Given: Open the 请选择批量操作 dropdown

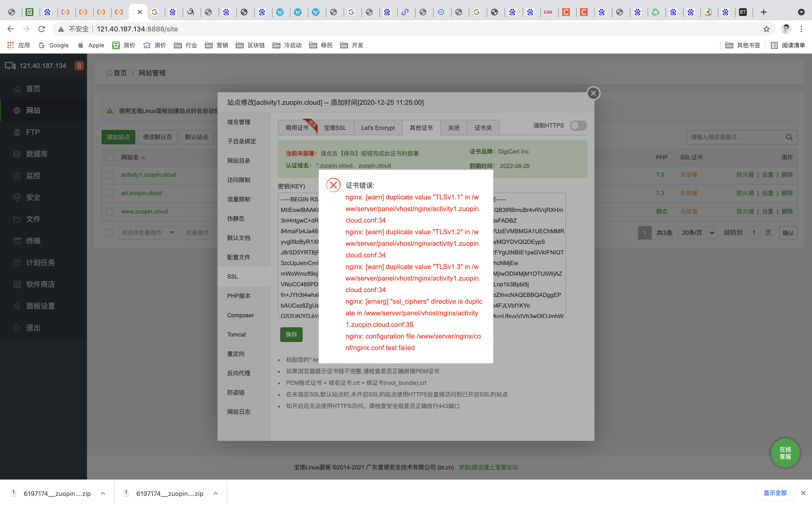Looking at the screenshot, I should pyautogui.click(x=148, y=233).
